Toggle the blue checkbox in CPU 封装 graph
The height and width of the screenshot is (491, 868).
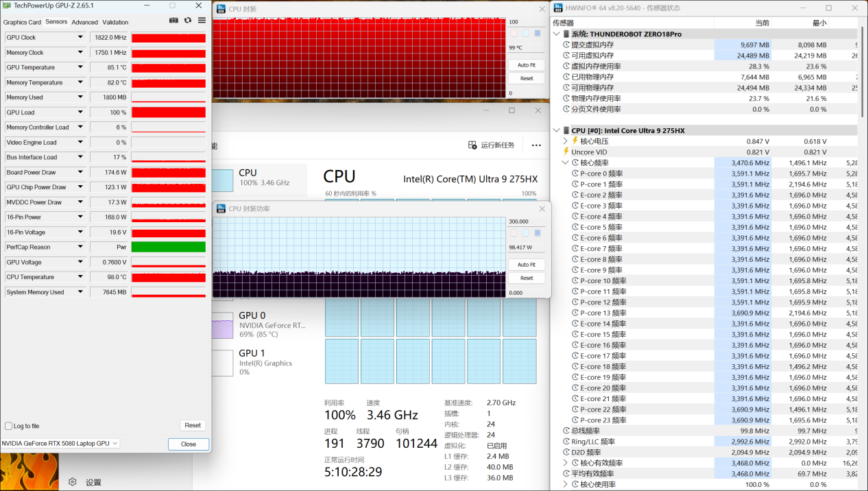(x=538, y=33)
